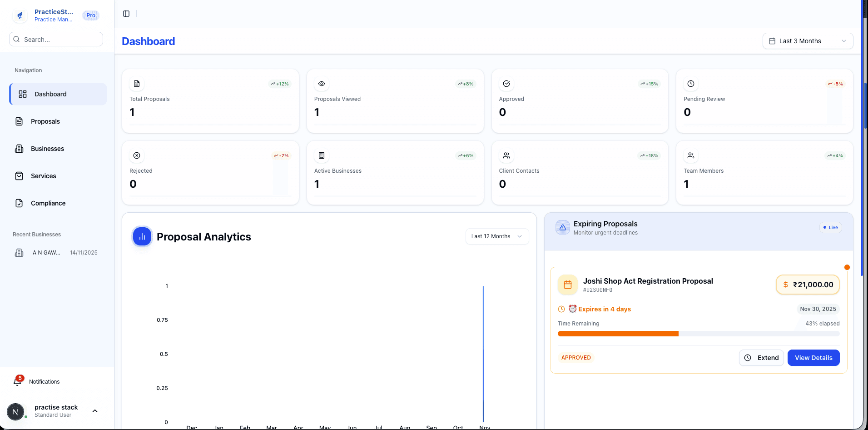Image resolution: width=868 pixels, height=430 pixels.
Task: Expand the practise stack user menu chevron
Action: [x=94, y=410]
